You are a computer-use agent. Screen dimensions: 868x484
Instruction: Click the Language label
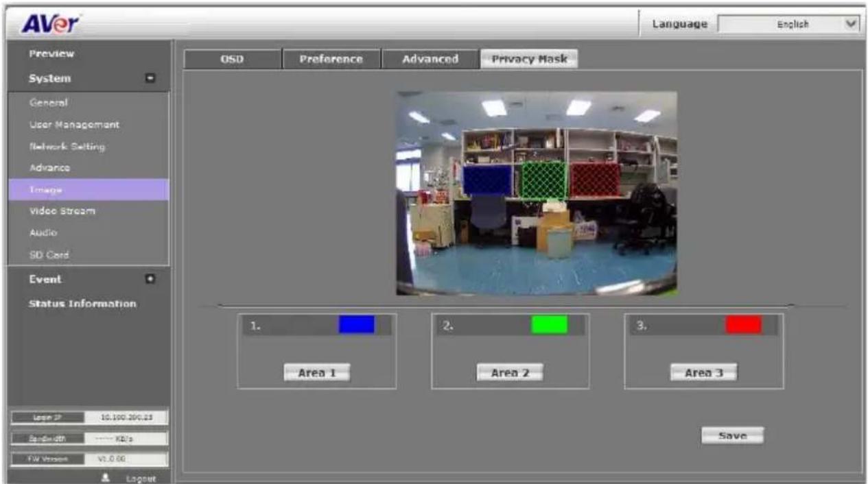(679, 24)
